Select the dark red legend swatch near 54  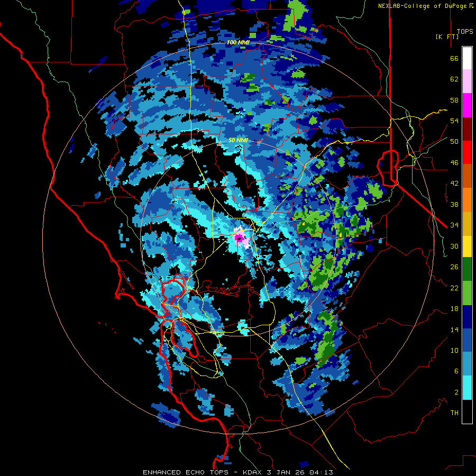pos(467,129)
